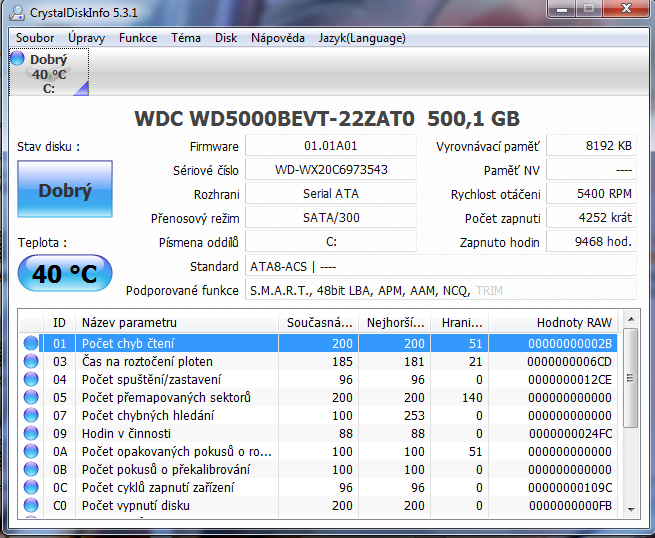
Task: Click the Dobrý disk status button
Action: coord(65,189)
